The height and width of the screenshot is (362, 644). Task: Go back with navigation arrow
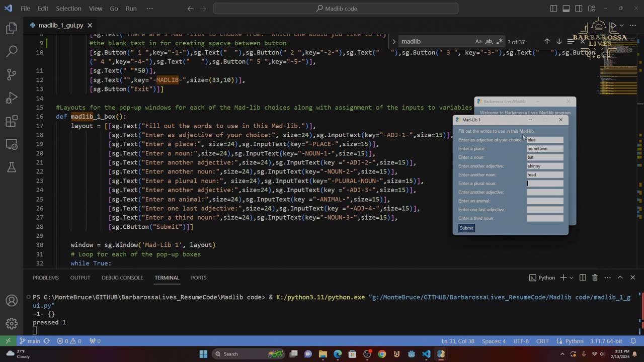(x=190, y=9)
